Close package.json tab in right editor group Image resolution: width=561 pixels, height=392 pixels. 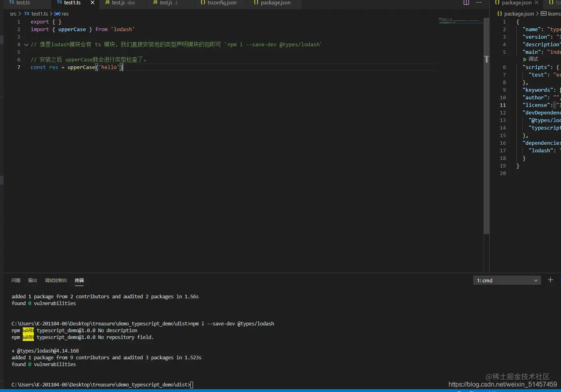pos(536,3)
